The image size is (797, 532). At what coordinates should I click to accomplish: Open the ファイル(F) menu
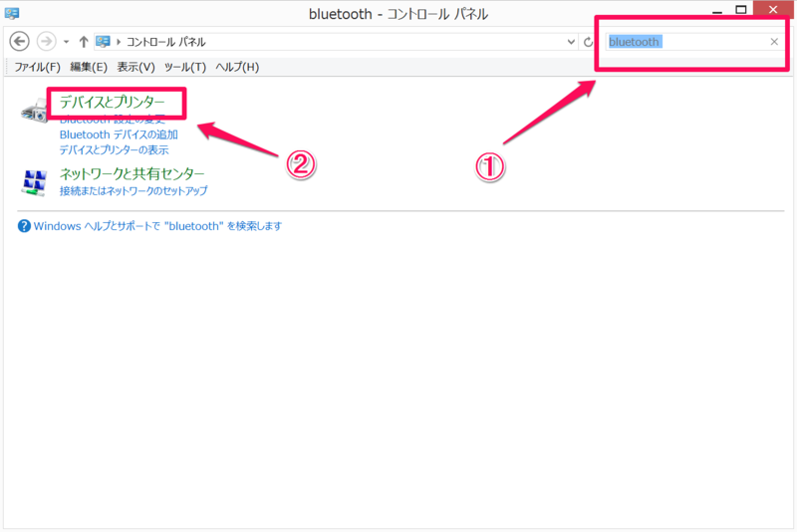click(x=37, y=67)
